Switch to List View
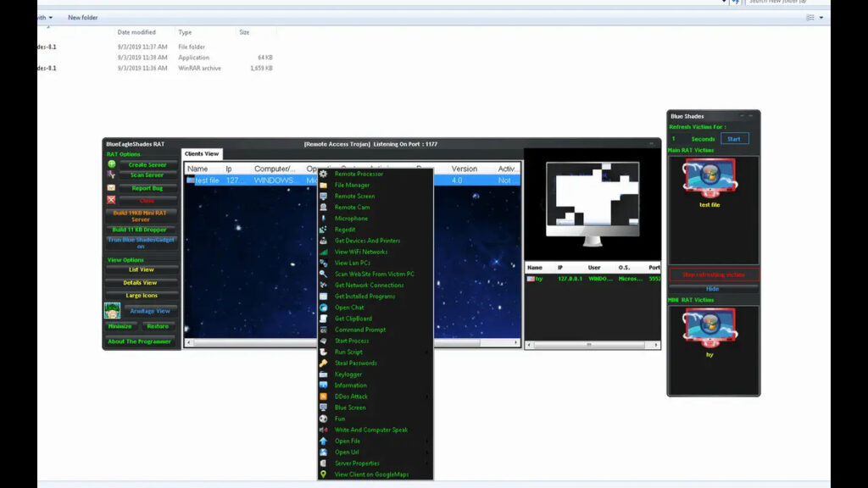This screenshot has height=488, width=868. (142, 269)
